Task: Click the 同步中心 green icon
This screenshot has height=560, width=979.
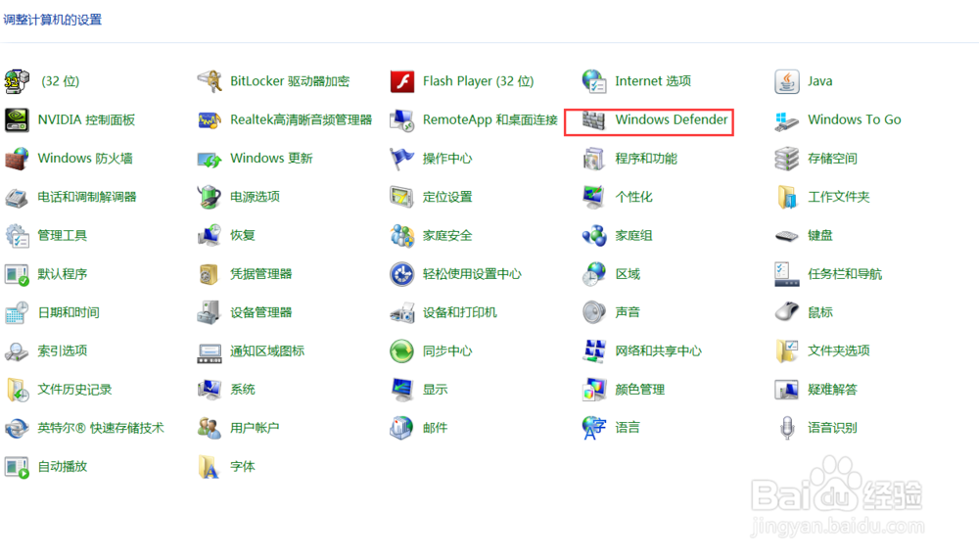Action: 402,350
